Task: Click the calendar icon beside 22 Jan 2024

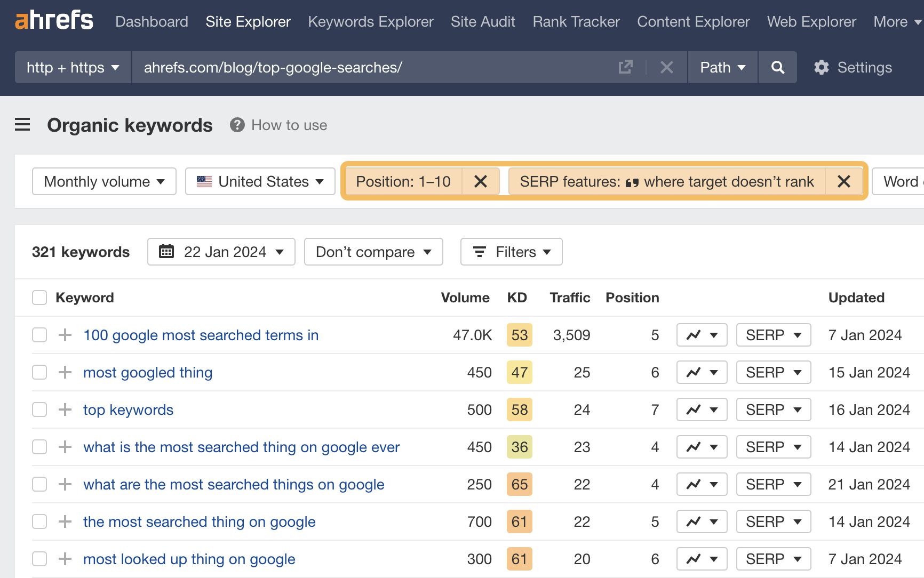Action: 167,251
